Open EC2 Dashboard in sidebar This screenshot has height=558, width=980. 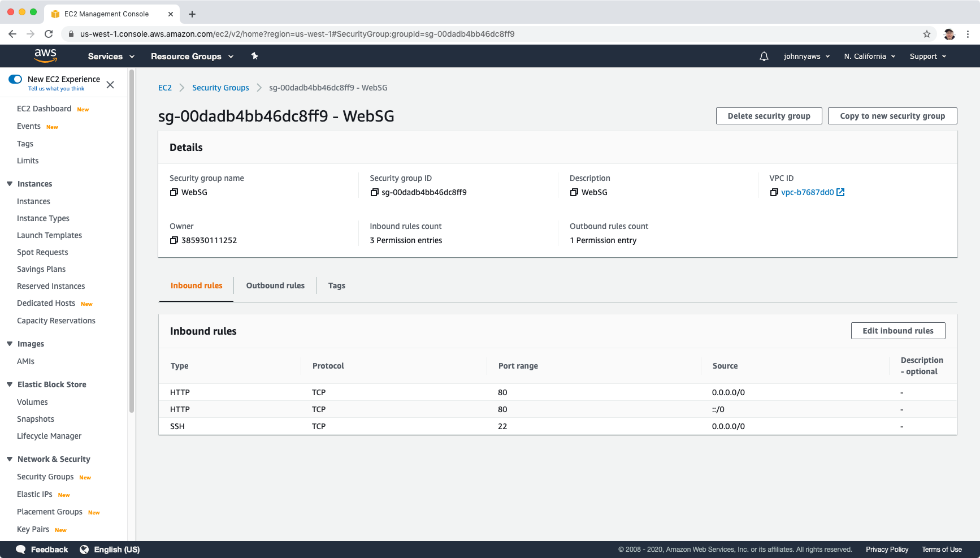44,109
